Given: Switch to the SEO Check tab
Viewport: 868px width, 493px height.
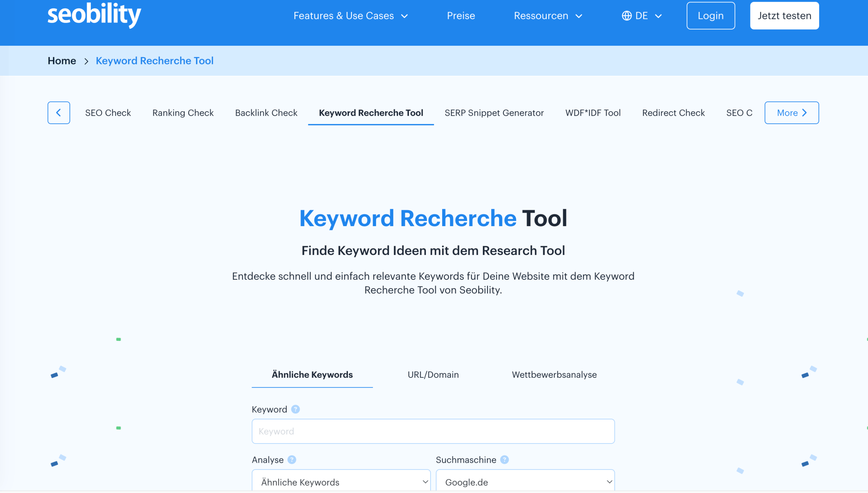Looking at the screenshot, I should [x=108, y=113].
